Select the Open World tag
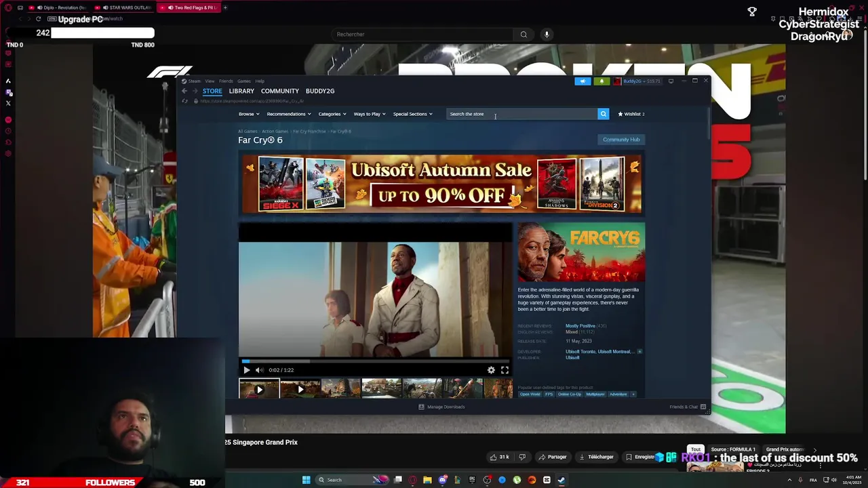The image size is (868, 488). [x=530, y=394]
